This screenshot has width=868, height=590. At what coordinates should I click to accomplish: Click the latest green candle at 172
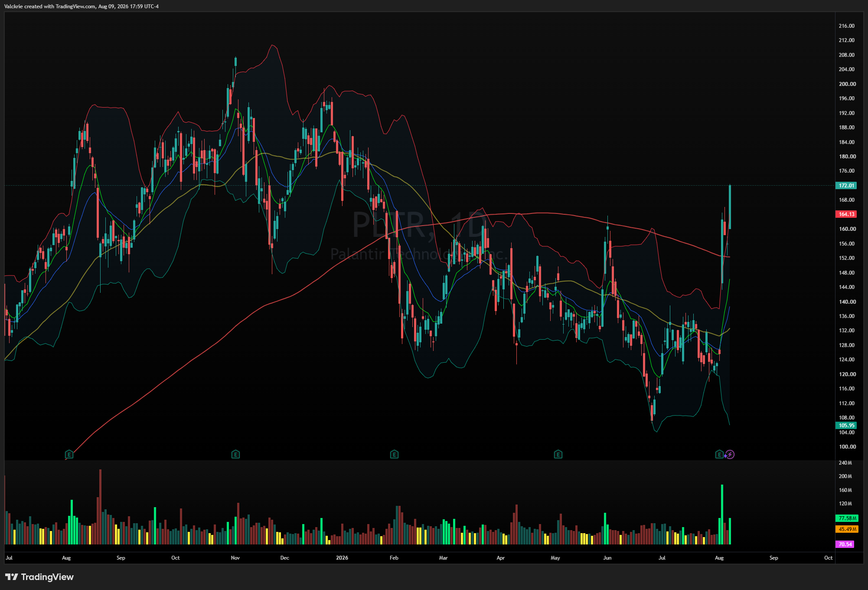(x=730, y=207)
